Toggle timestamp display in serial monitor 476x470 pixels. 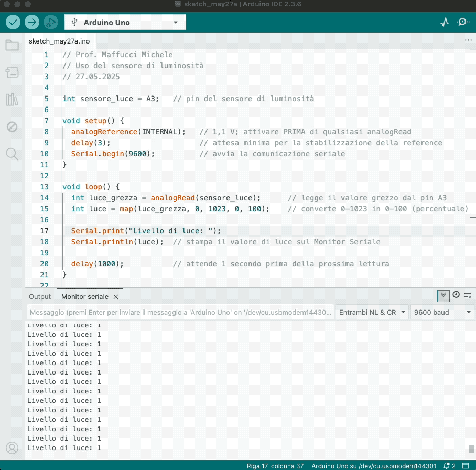click(456, 295)
